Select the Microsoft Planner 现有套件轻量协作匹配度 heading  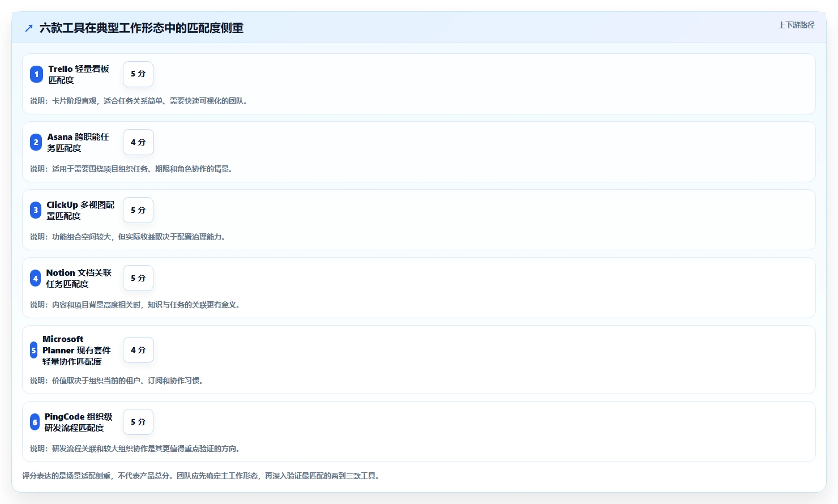[x=76, y=350]
